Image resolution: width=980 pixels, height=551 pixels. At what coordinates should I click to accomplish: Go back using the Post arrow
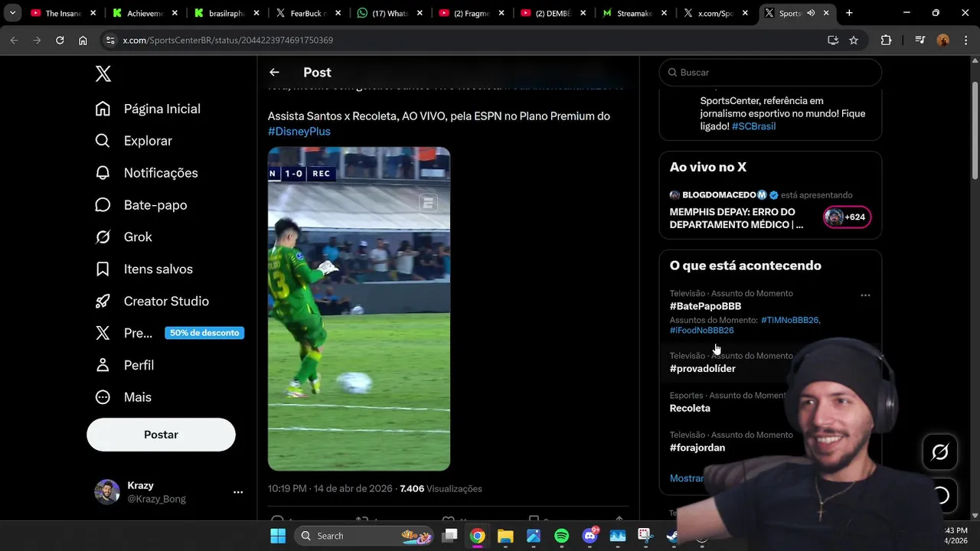click(274, 72)
